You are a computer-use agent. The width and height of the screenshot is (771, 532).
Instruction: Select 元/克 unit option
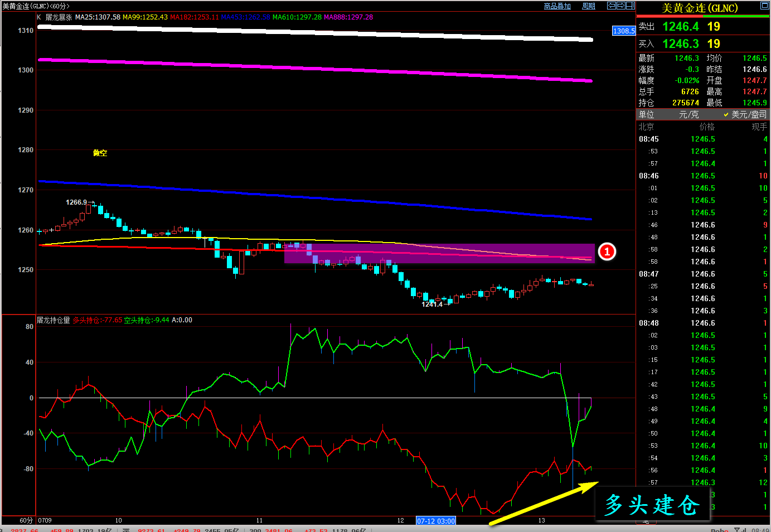688,114
